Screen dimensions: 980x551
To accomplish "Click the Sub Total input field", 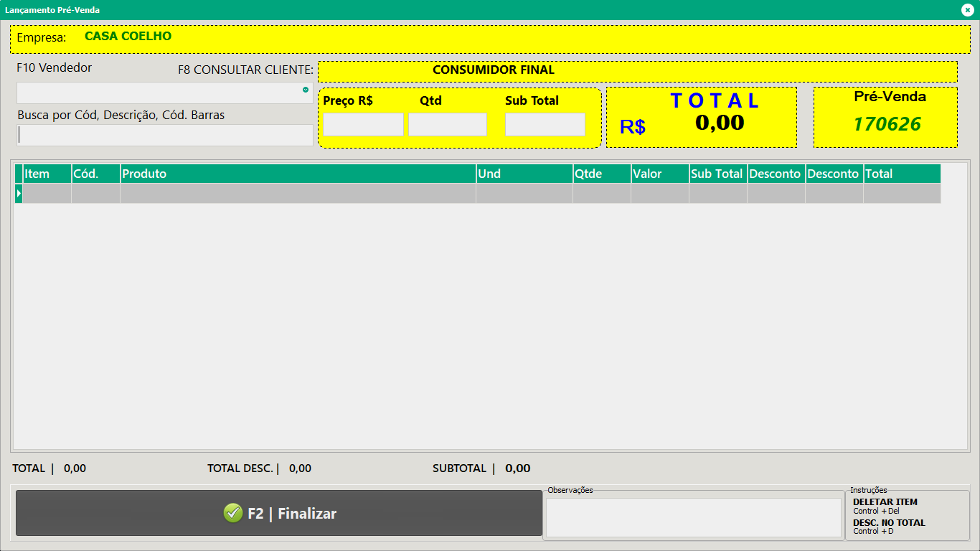I will pyautogui.click(x=545, y=124).
